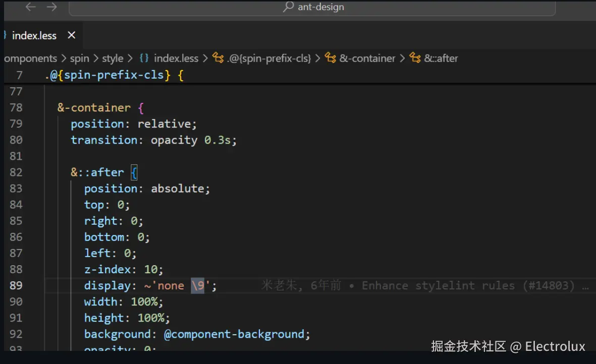Go back with the left arrow
Viewport: 596px width, 364px height.
click(x=30, y=7)
